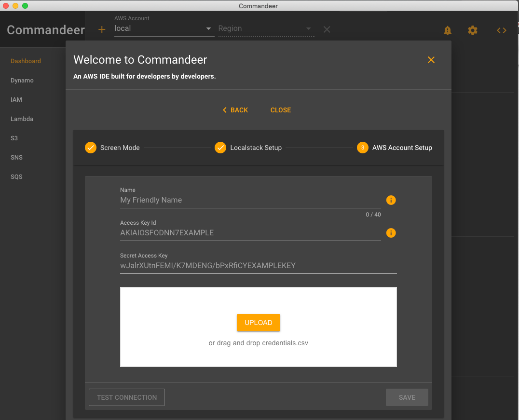Open IAM in sidebar
This screenshot has width=519, height=420.
pyautogui.click(x=16, y=100)
